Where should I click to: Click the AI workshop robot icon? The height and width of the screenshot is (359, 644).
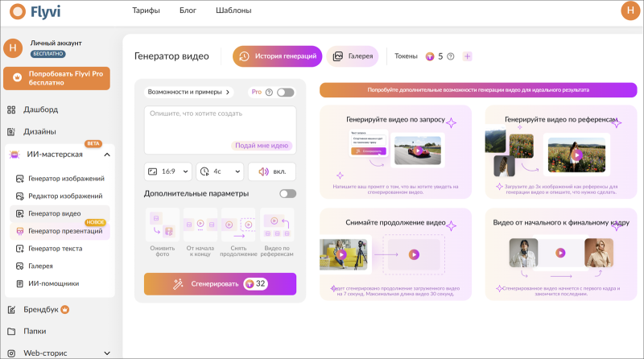coord(14,155)
